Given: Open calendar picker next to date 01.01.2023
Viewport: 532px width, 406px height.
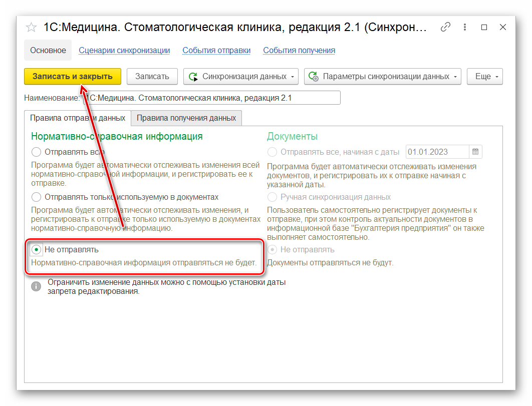Looking at the screenshot, I should click(x=475, y=152).
